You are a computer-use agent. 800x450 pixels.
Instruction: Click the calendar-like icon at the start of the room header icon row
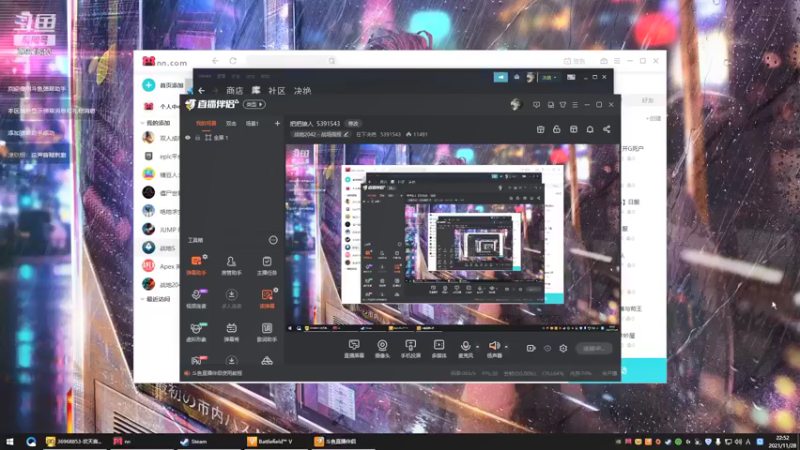point(540,129)
